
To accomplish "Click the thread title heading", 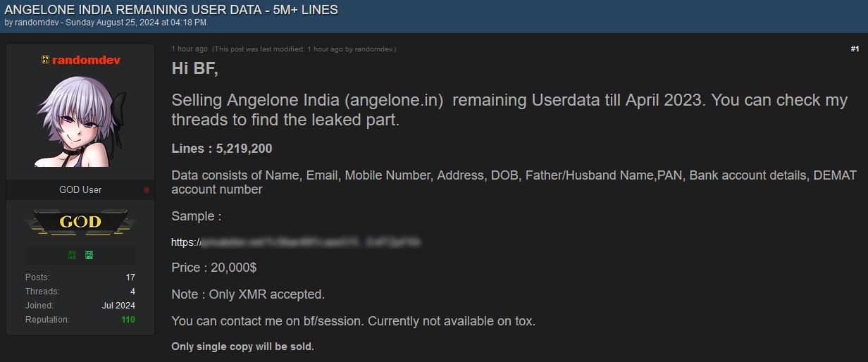I will [x=171, y=10].
